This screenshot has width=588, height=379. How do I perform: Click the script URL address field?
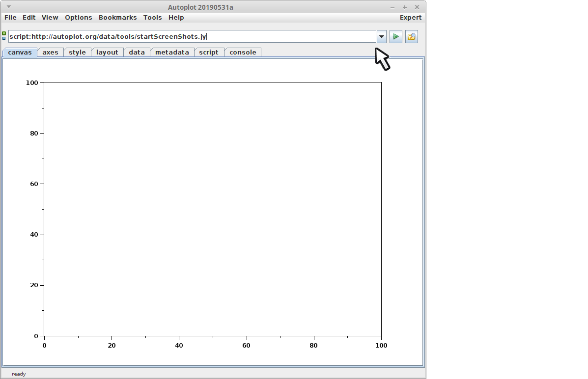click(193, 37)
